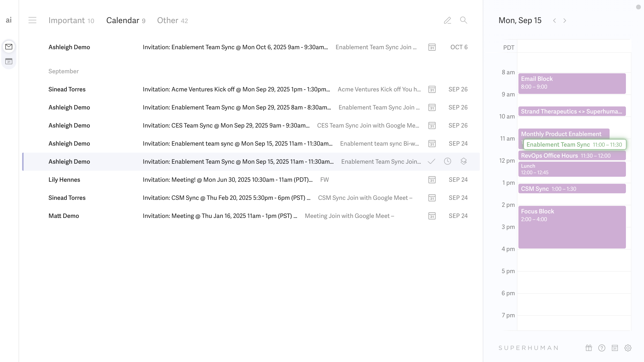Click the layers icon on selected row
This screenshot has height=362, width=644.
pos(463,161)
